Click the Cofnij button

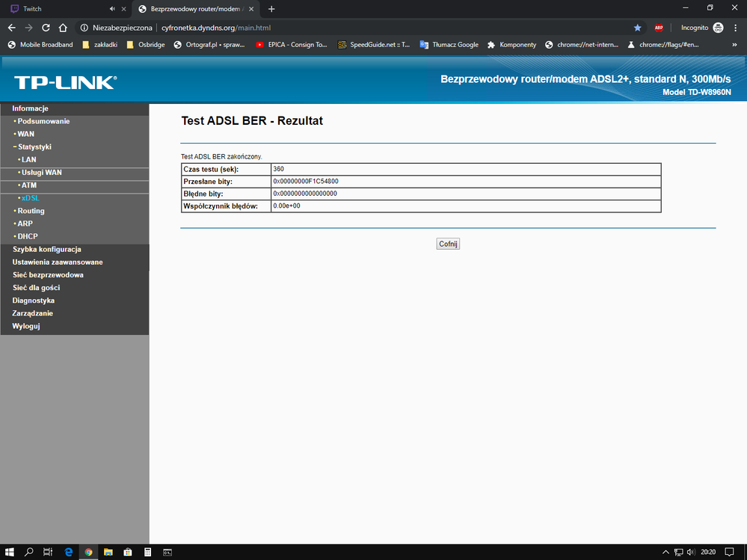point(448,244)
